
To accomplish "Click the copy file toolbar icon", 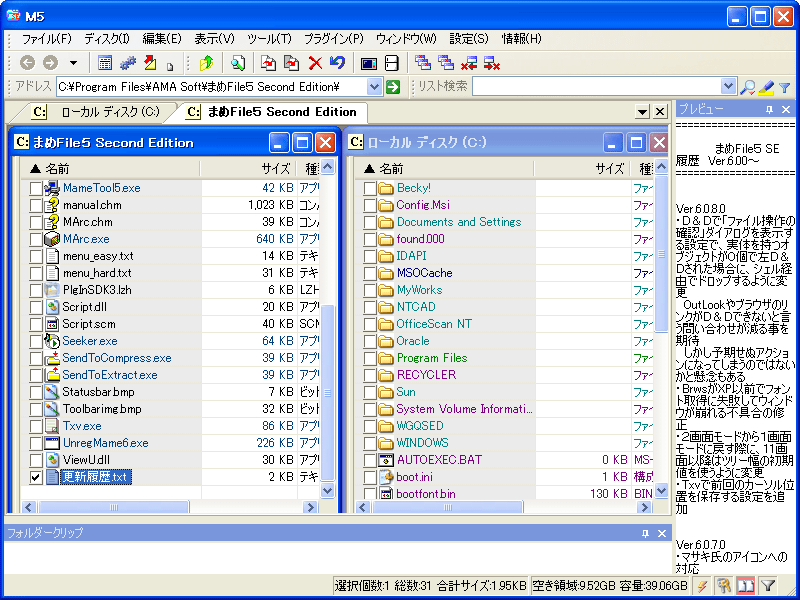I will point(268,63).
